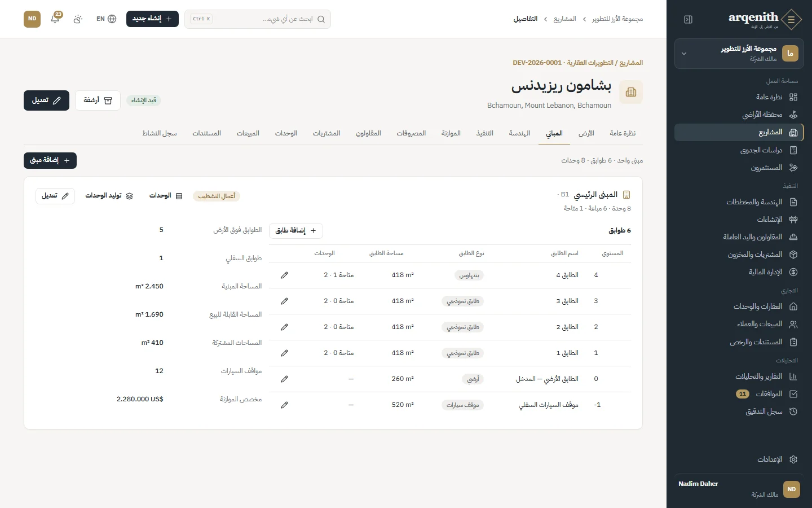Open المقاولون واليد العاملة sidebar item
This screenshot has width=812, height=508.
(x=739, y=237)
